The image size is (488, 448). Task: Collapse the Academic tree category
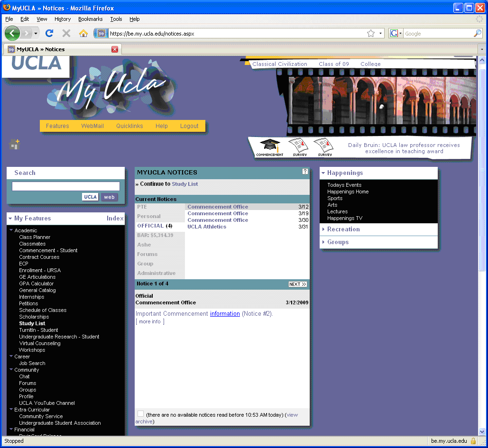pos(11,230)
